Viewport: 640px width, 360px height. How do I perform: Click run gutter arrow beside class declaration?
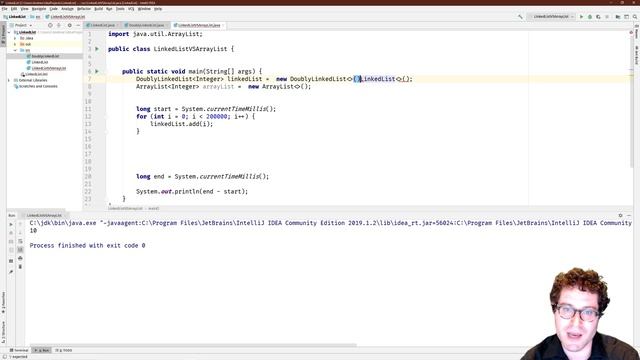click(97, 49)
